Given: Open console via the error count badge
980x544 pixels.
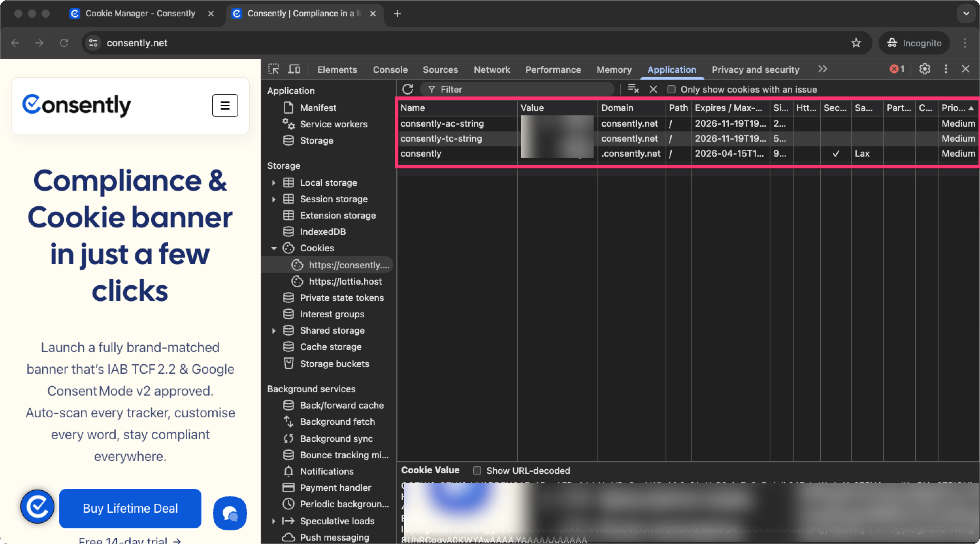Looking at the screenshot, I should click(897, 69).
